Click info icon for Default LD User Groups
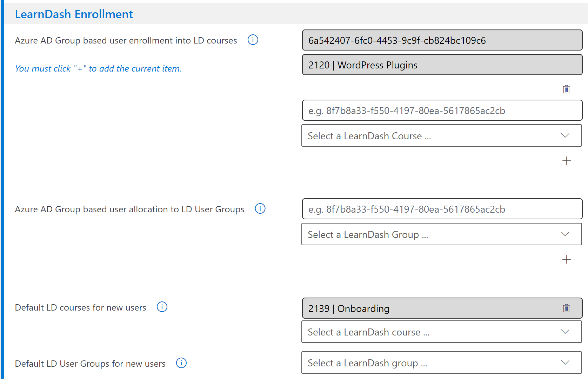This screenshot has height=379, width=588. (181, 363)
